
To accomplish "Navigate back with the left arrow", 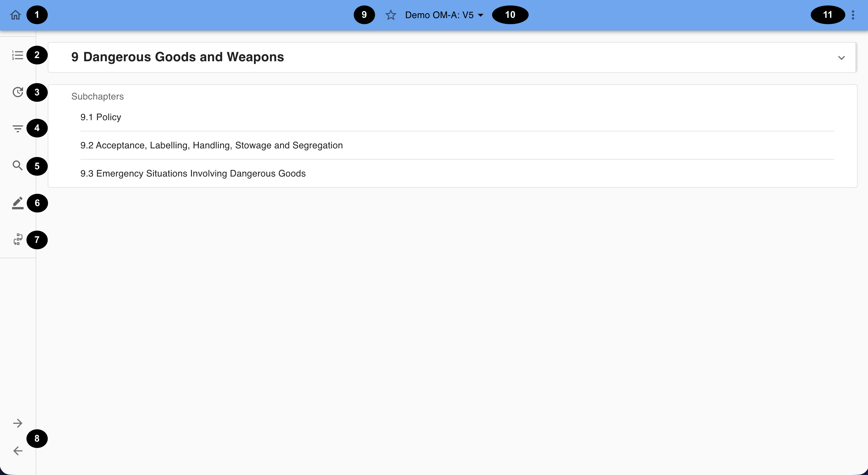I will click(18, 451).
